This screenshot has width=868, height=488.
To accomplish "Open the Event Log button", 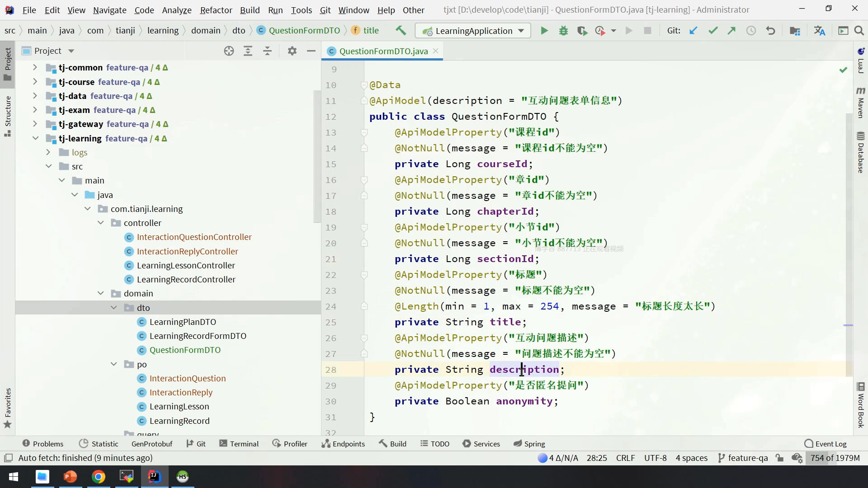I will [x=826, y=444].
